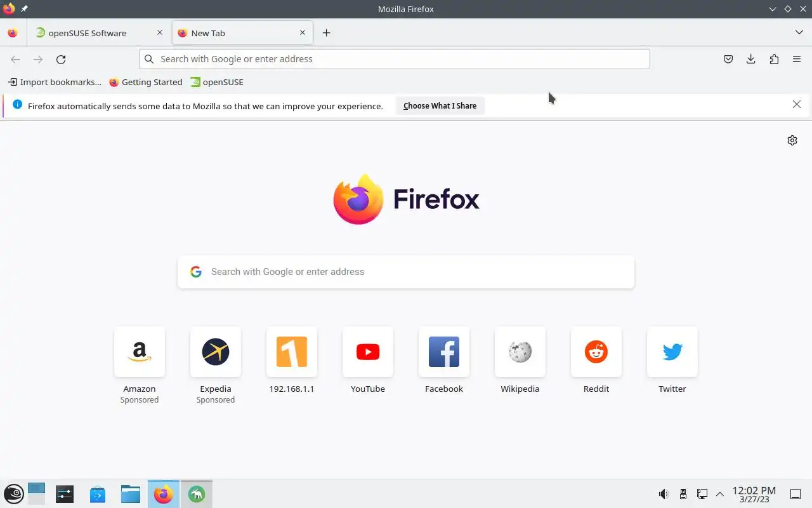812x508 pixels.
Task: Open new tab personalize gear icon
Action: point(792,140)
